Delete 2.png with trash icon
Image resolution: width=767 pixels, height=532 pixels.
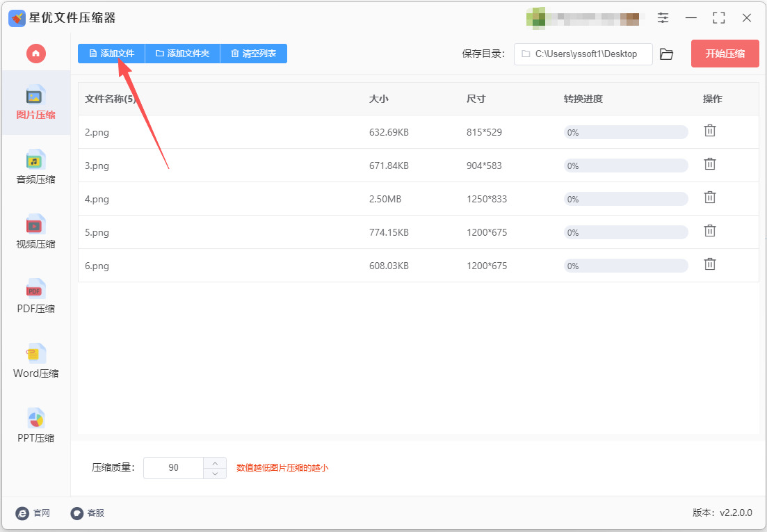(x=710, y=131)
